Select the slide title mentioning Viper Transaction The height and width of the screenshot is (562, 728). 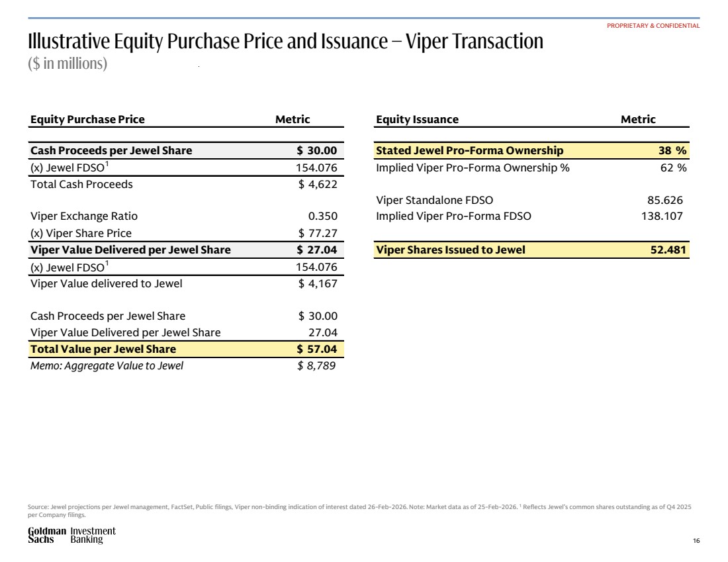pos(285,42)
